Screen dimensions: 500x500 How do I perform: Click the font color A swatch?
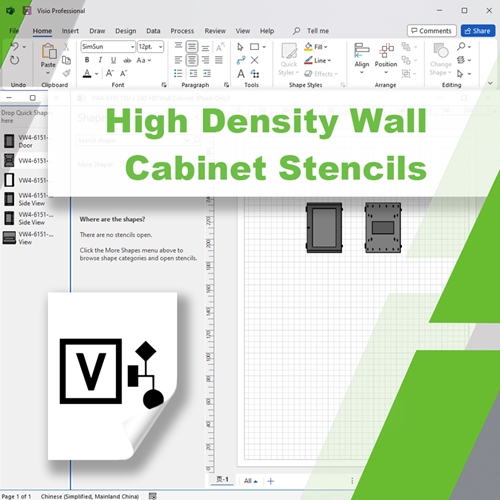[x=87, y=73]
